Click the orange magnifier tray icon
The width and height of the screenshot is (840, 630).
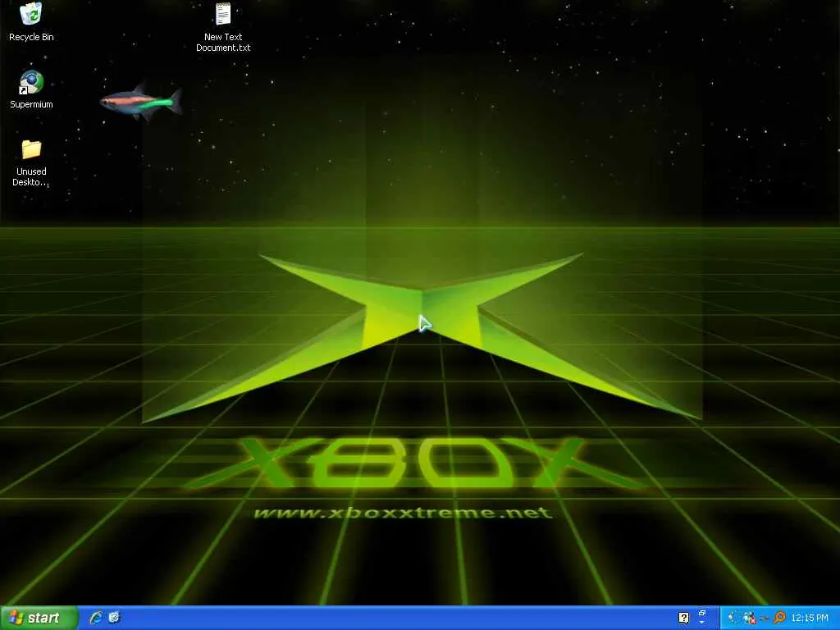779,617
